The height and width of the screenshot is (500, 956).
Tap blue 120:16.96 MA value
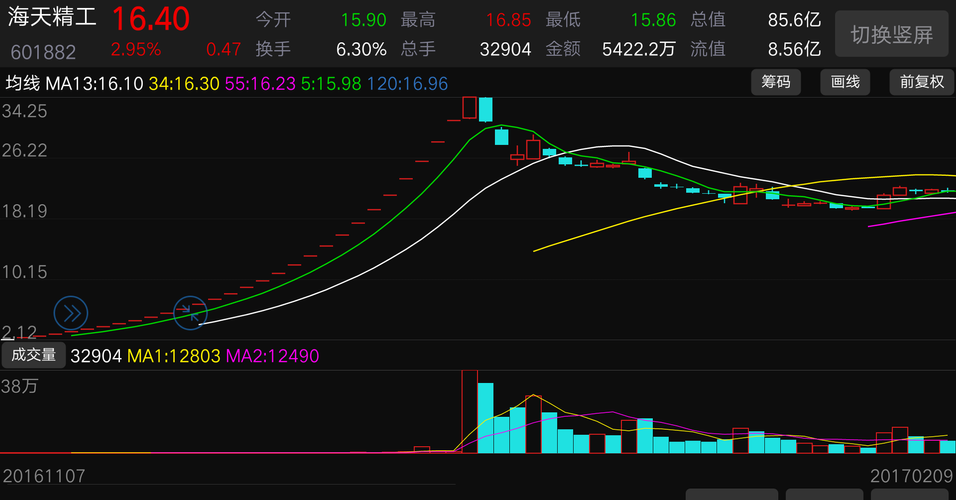point(407,84)
